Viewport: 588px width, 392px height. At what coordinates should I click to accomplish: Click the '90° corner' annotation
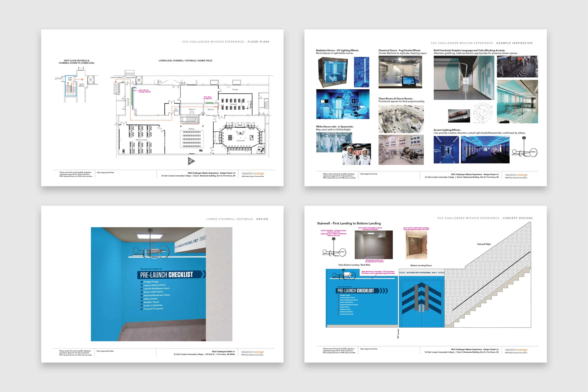tap(398, 334)
